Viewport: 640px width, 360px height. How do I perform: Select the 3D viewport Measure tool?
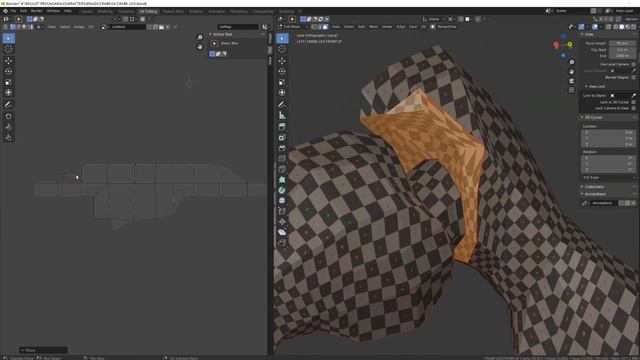(x=282, y=115)
